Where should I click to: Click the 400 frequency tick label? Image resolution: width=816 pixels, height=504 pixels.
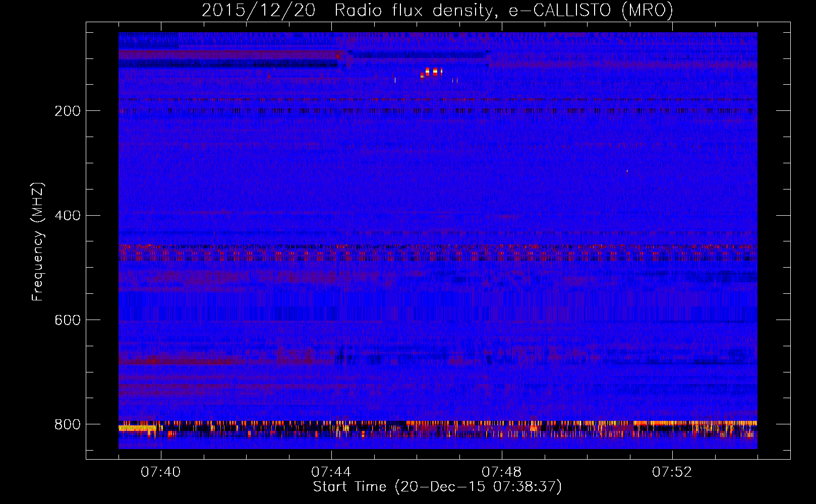(68, 216)
